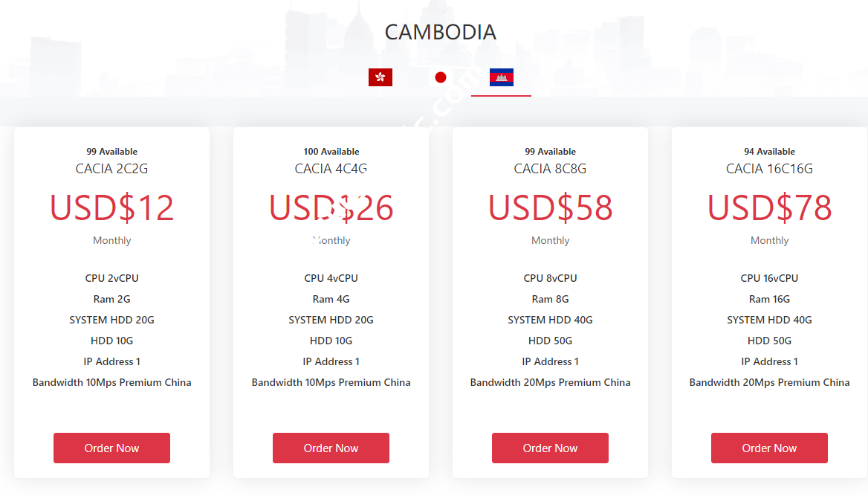Click Bandwidth 20Mps text in 8C8G card
868x496 pixels.
coord(550,382)
